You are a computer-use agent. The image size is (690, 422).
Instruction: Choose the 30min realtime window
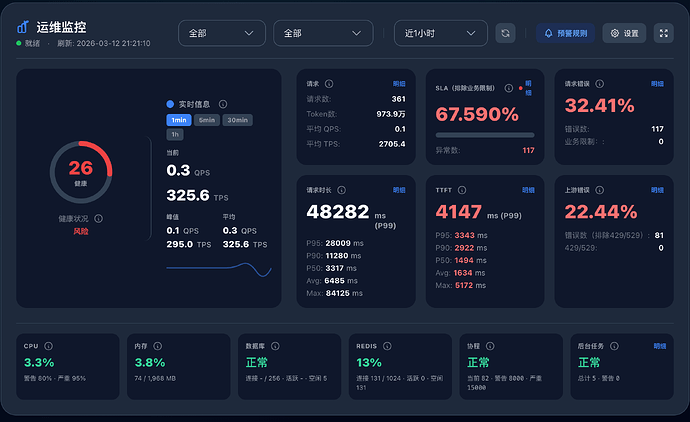238,120
